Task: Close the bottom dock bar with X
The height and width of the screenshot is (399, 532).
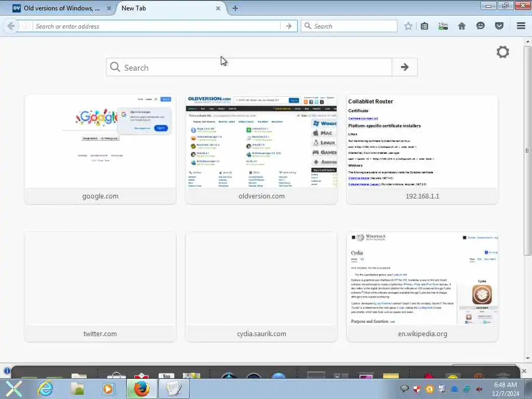Action: (524, 371)
